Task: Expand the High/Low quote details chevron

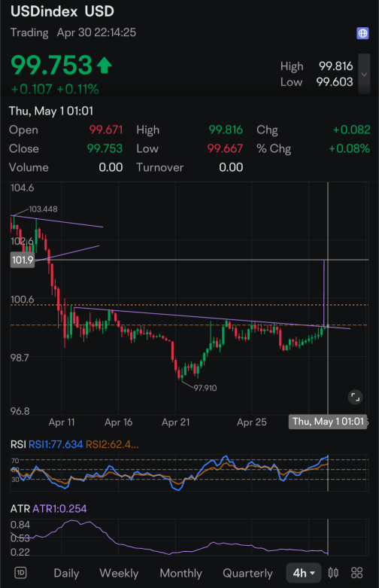Action: click(x=364, y=74)
